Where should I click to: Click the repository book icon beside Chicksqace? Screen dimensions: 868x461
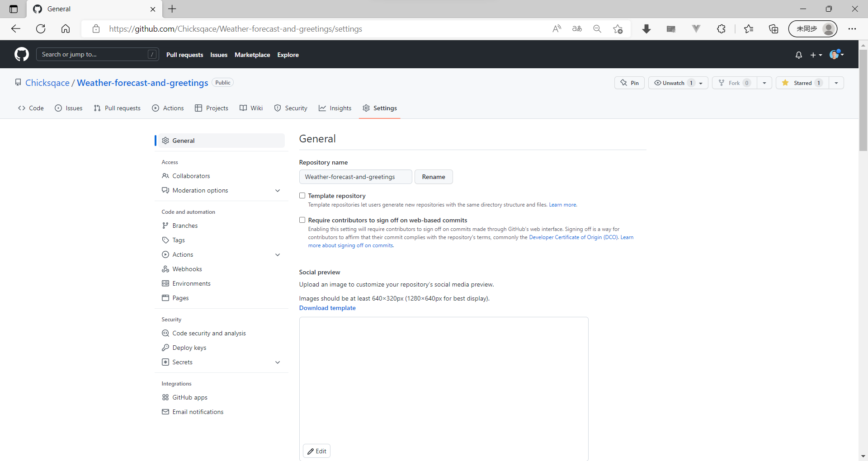18,82
